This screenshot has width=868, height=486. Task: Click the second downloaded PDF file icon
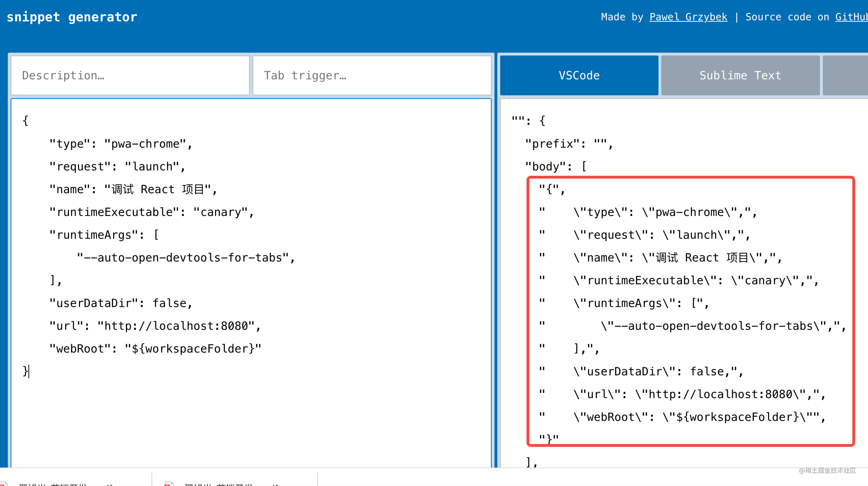tap(169, 484)
